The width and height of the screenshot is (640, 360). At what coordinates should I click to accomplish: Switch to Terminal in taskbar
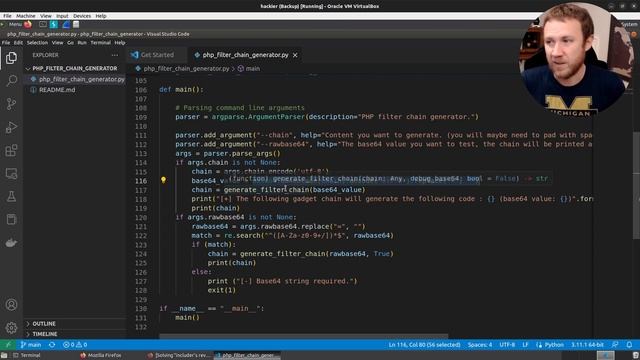(27, 355)
